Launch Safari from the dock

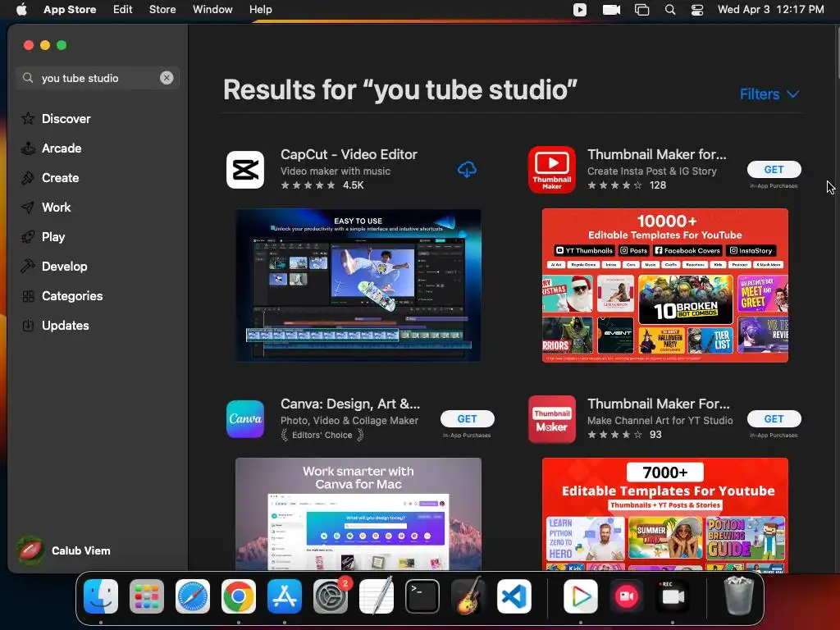coord(193,596)
